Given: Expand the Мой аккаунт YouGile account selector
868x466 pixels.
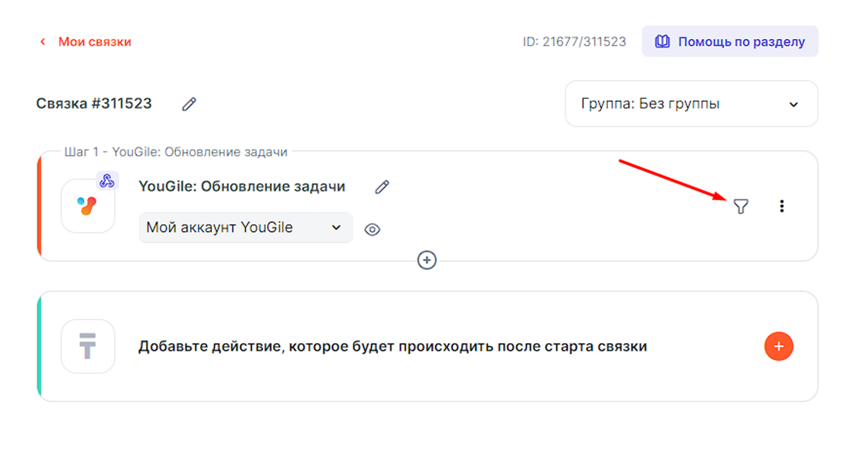Looking at the screenshot, I should [x=245, y=227].
